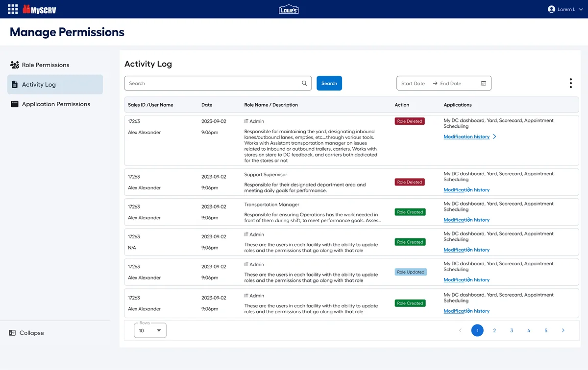This screenshot has height=370, width=588.
Task: Click the Application Permissions window icon
Action: 14,104
